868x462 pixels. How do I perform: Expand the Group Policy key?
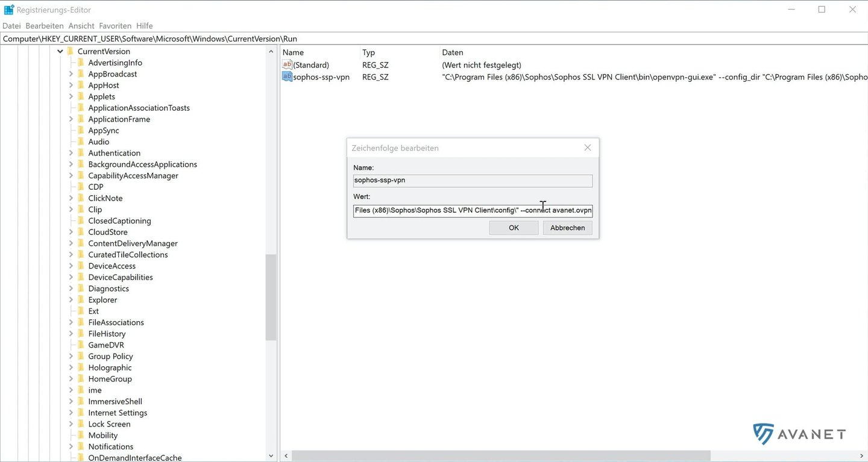71,356
